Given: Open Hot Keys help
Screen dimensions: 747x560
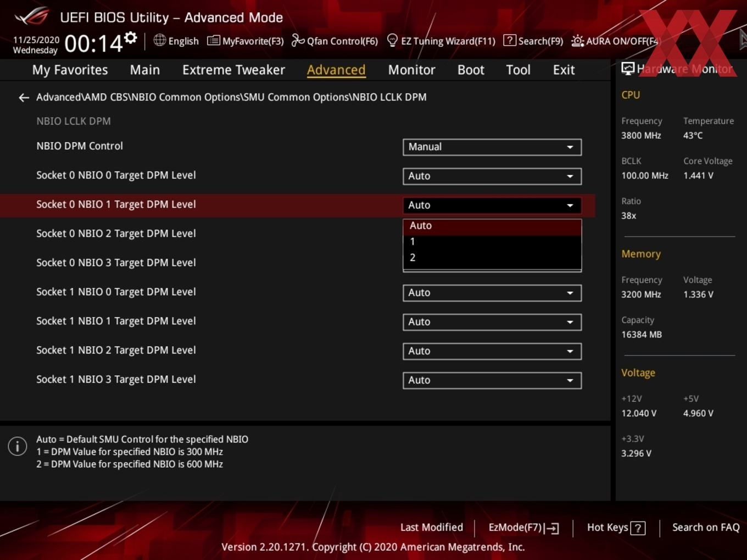Looking at the screenshot, I should (616, 528).
